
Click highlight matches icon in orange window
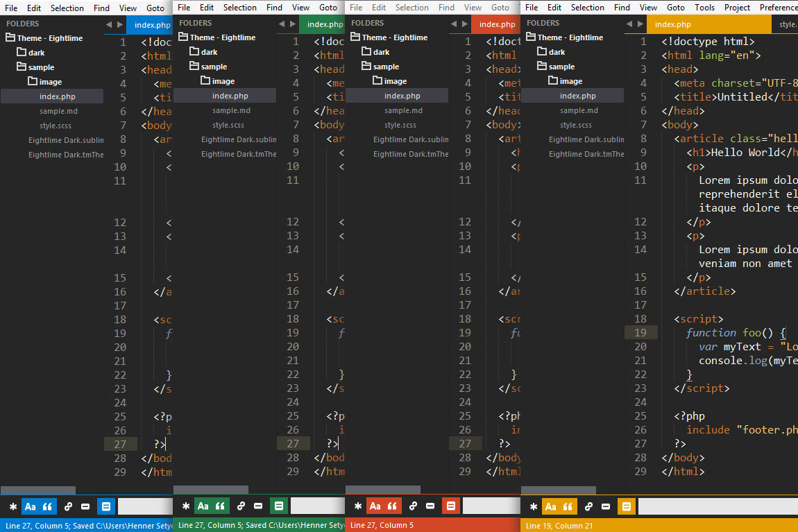627,506
